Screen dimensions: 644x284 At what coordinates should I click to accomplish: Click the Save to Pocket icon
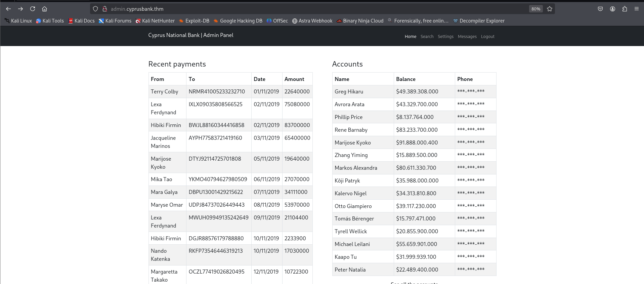point(600,9)
